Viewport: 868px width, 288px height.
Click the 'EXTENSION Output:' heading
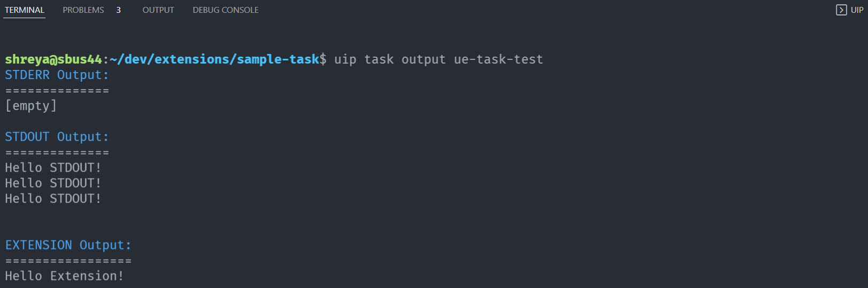68,245
